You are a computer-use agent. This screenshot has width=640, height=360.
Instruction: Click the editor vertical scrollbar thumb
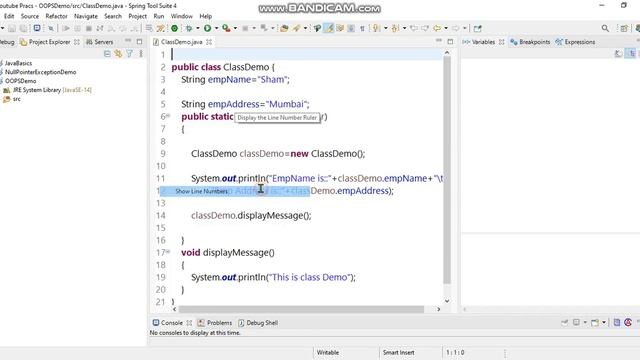(447, 170)
